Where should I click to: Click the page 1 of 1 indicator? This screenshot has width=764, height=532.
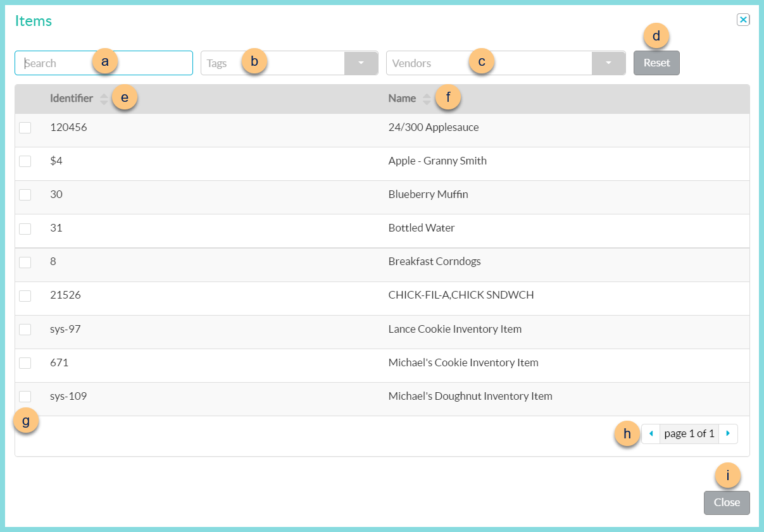(x=689, y=433)
